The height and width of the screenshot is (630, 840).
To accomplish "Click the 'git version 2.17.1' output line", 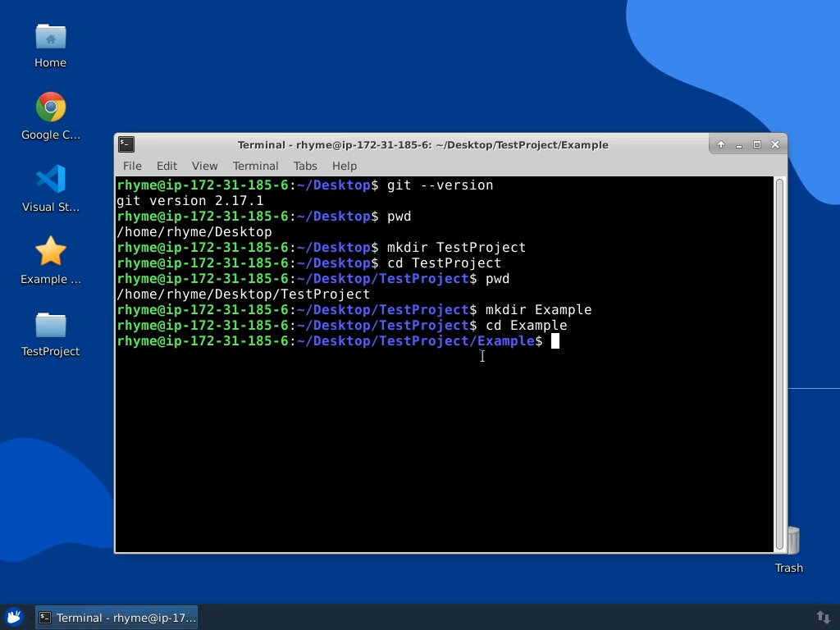I will click(190, 201).
